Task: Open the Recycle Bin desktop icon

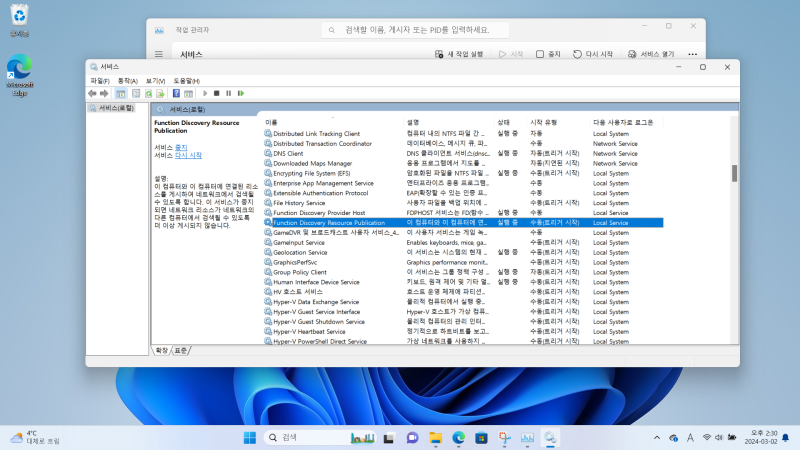Action: [19, 20]
